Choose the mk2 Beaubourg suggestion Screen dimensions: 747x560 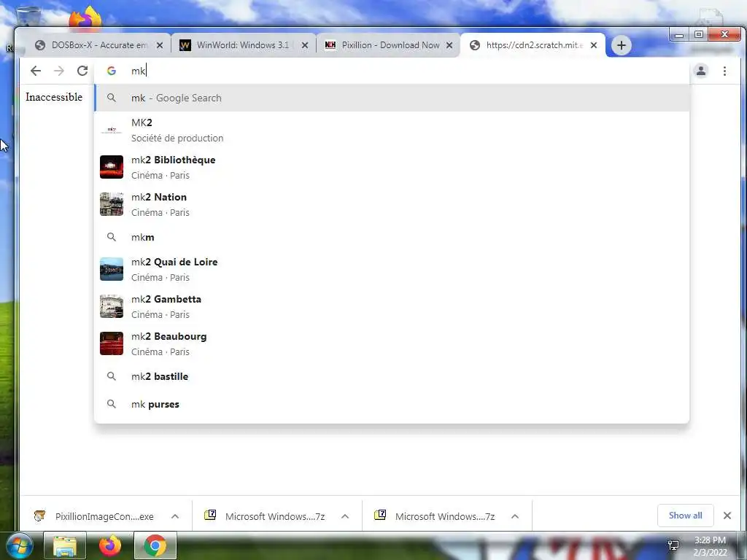coord(392,344)
